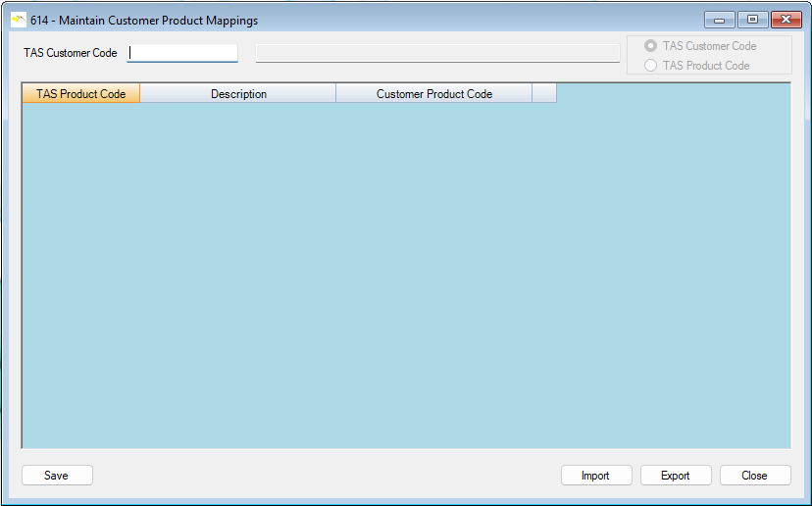
Task: Click the window title bar text
Action: (x=144, y=21)
